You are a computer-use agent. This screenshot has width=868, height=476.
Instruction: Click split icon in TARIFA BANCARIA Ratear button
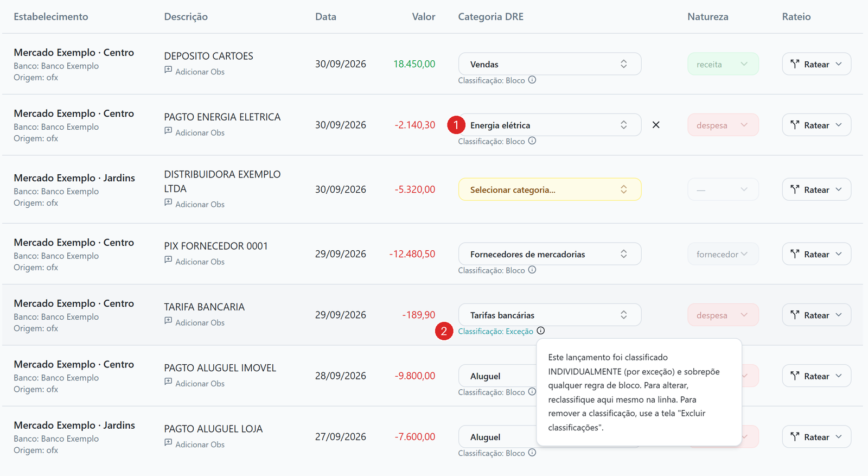[795, 315]
